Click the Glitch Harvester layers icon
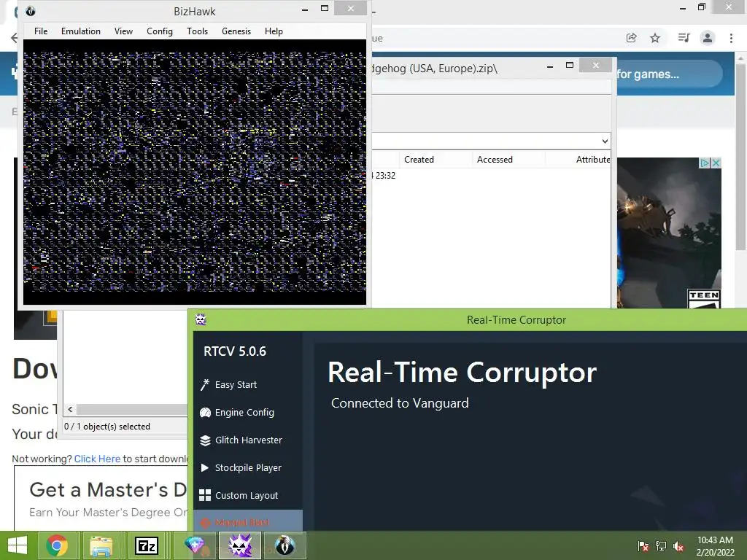Screen dimensions: 747x560 point(205,440)
